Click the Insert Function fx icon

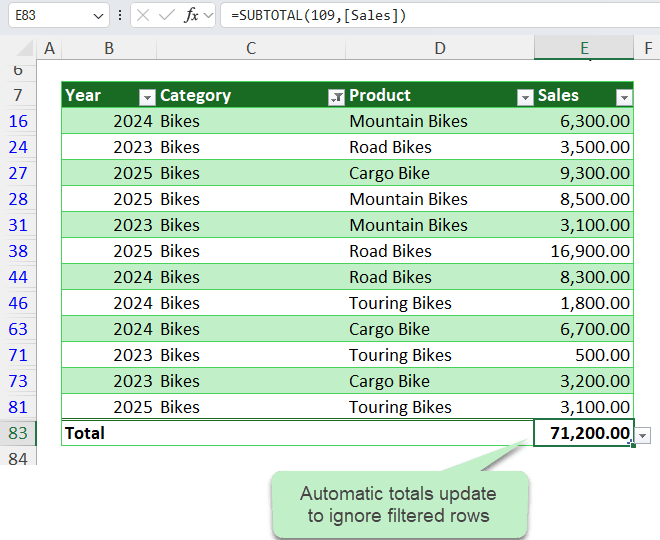pos(192,15)
